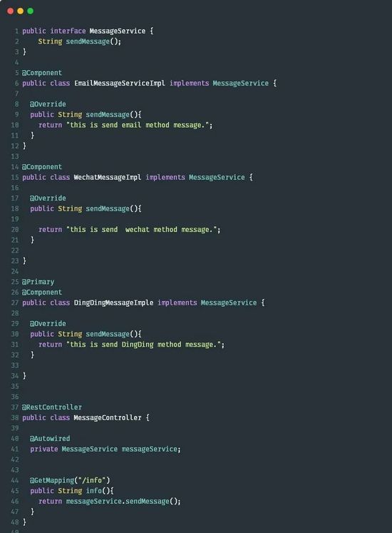
Task: Click the red close window dot
Action: coord(10,11)
